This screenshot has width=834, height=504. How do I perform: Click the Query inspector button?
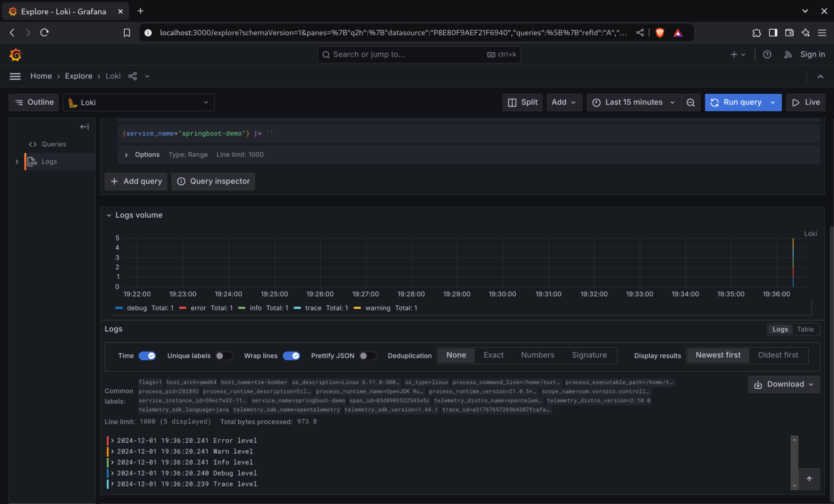(x=213, y=181)
